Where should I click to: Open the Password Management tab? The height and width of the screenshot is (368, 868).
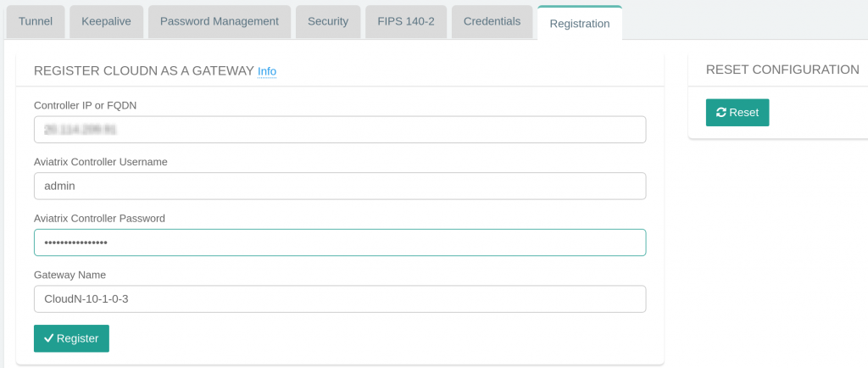click(220, 22)
